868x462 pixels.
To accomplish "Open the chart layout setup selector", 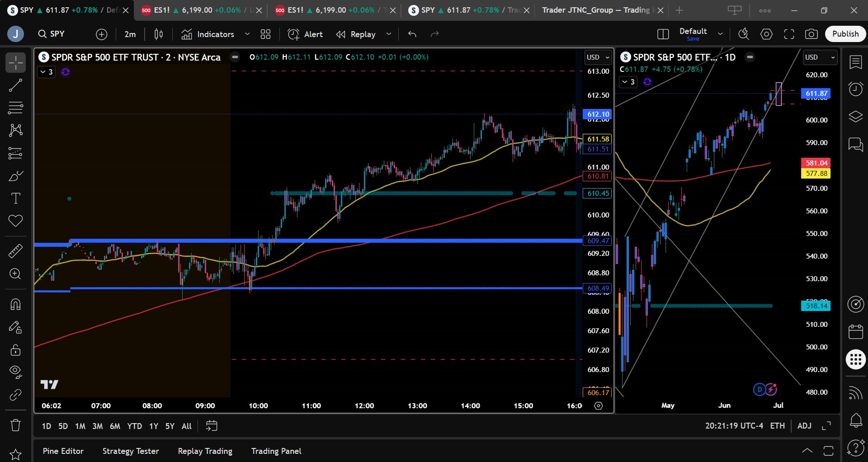I will tap(663, 34).
